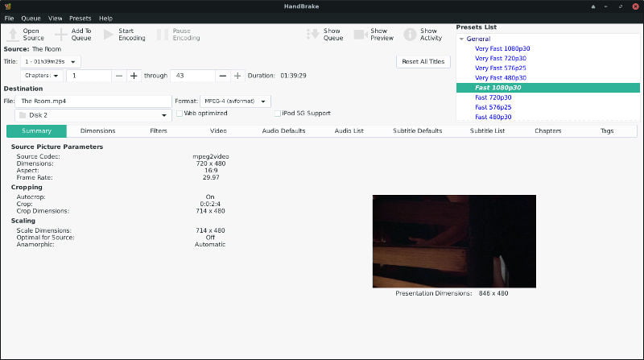Screen dimensions: 644x360
Task: Toggle the iPod 5G Support checkbox
Action: 278,114
